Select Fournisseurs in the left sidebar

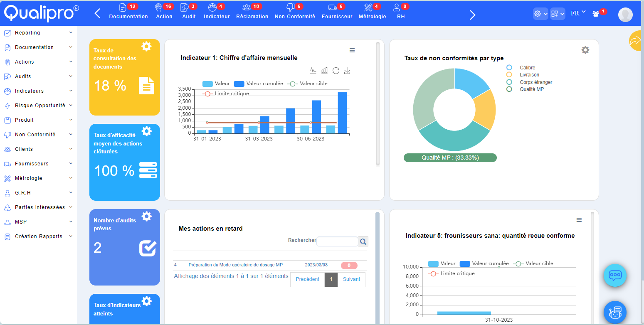click(33, 163)
